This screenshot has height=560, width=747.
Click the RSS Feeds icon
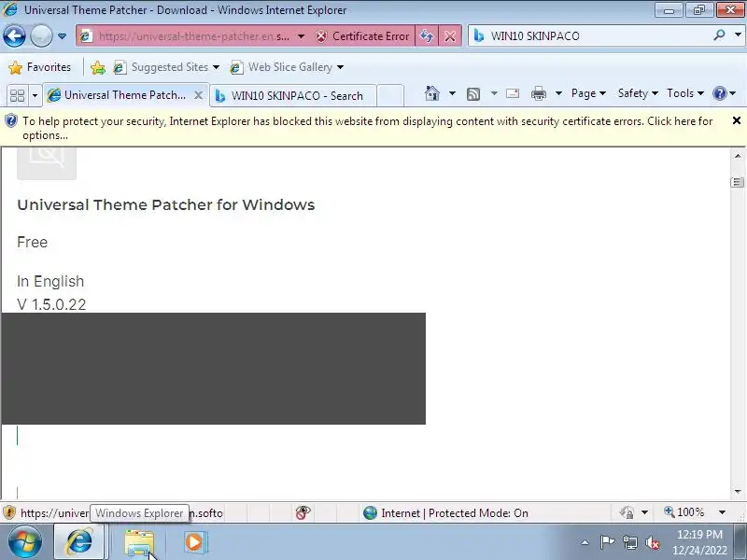[473, 94]
